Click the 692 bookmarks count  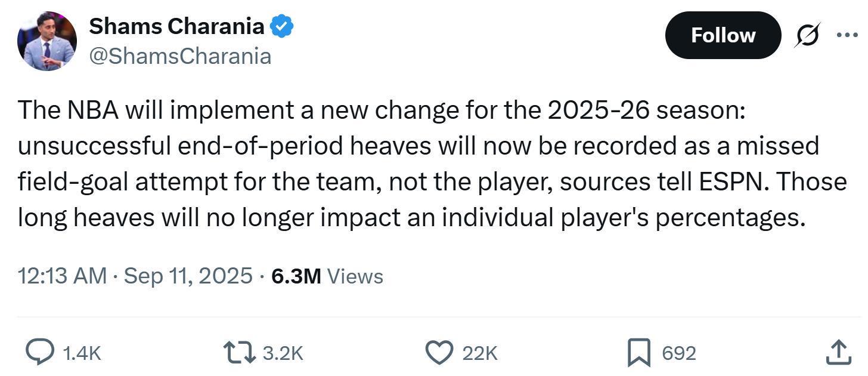point(679,353)
